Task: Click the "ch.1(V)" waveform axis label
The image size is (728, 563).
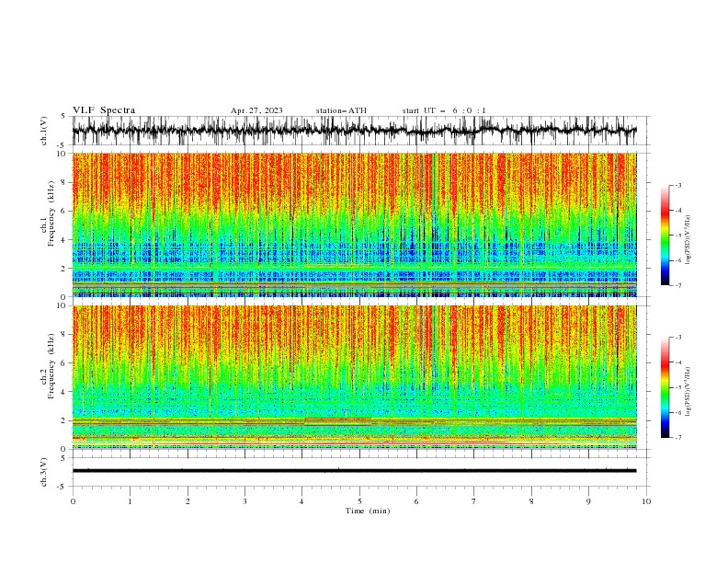Action: click(x=44, y=131)
